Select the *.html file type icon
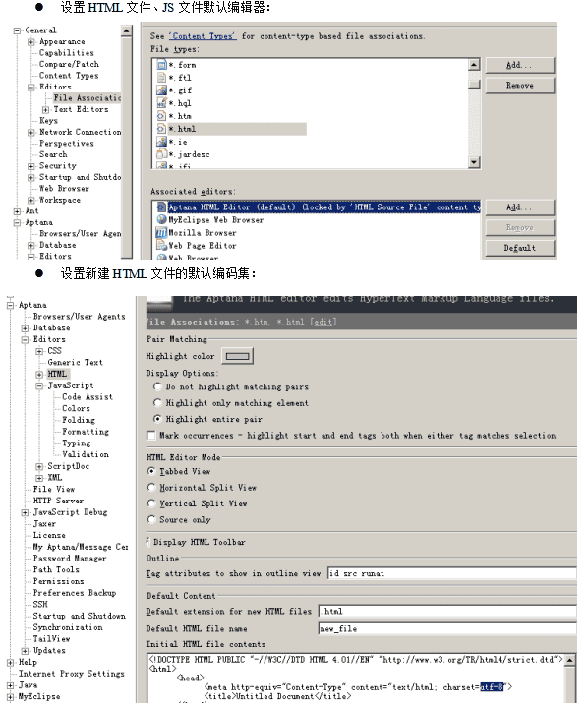 [161, 129]
